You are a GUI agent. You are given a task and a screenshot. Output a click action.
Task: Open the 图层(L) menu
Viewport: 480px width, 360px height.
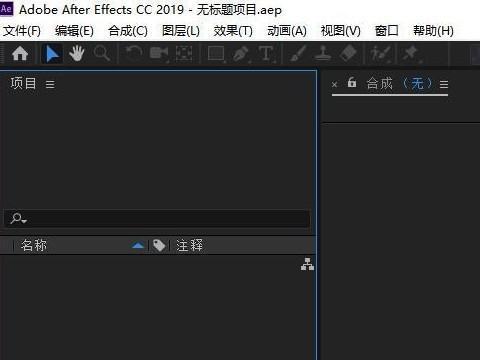coord(181,31)
